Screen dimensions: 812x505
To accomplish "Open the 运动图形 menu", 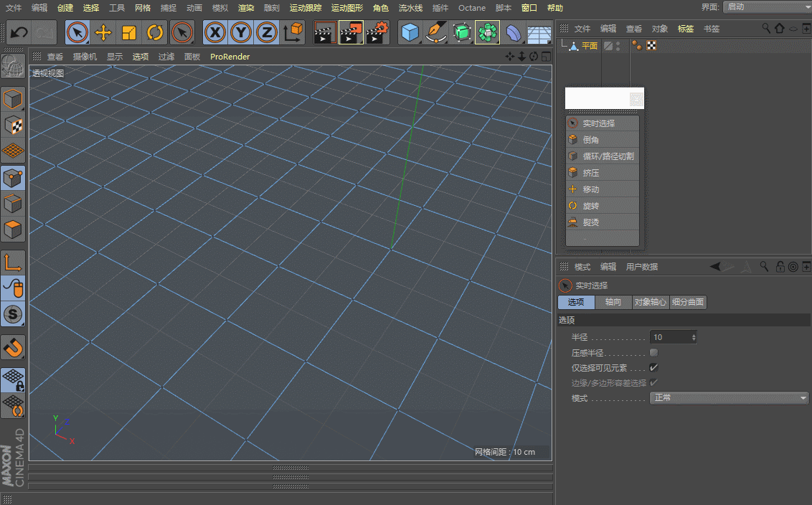I will coord(346,8).
